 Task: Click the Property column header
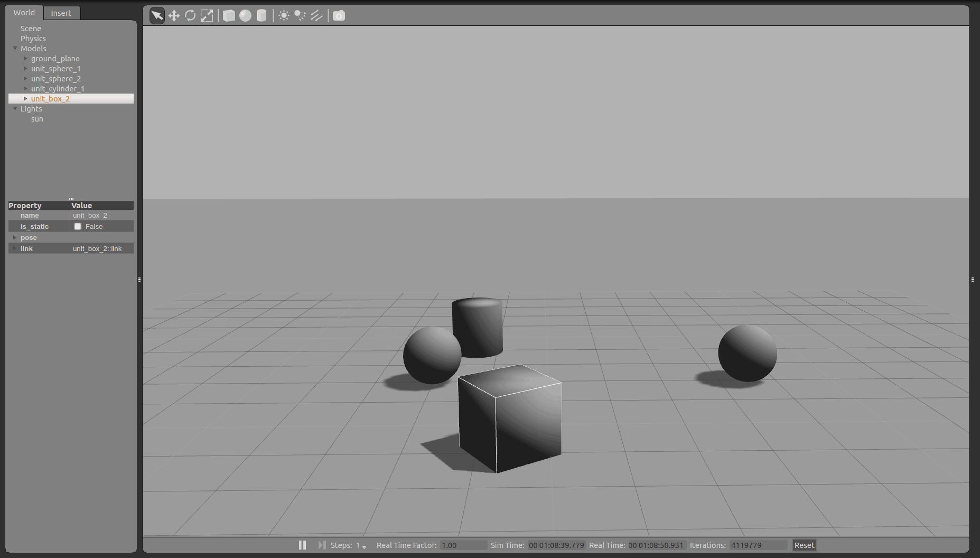point(39,205)
